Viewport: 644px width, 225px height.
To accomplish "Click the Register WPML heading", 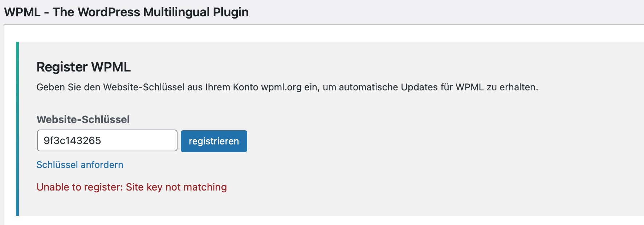I will click(x=83, y=67).
